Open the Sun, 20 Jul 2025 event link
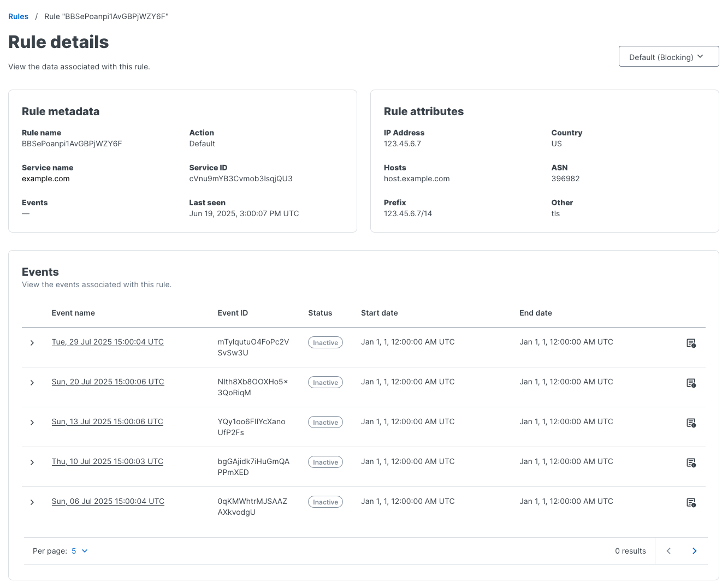The width and height of the screenshot is (728, 588). tap(108, 382)
